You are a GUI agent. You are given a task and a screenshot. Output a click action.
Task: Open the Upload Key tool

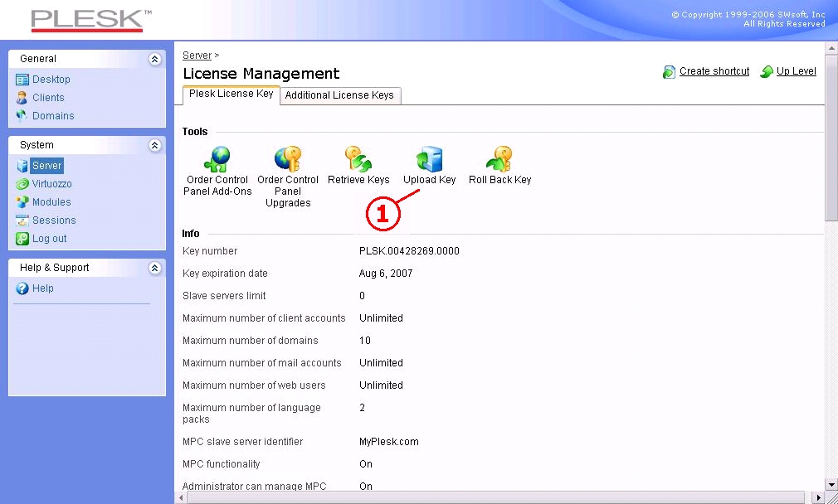click(429, 159)
